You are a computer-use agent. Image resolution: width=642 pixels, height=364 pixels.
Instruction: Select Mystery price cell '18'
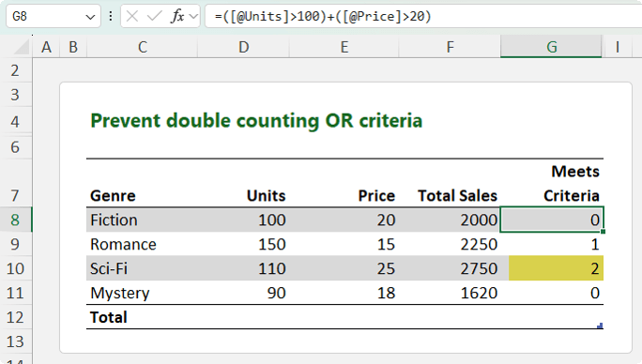click(344, 293)
